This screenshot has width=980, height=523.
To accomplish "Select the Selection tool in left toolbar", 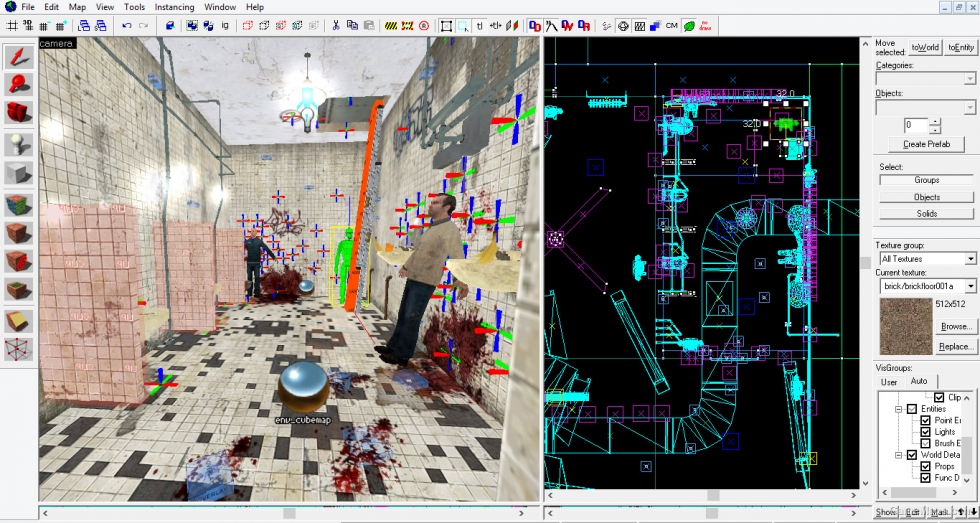I will tap(19, 57).
